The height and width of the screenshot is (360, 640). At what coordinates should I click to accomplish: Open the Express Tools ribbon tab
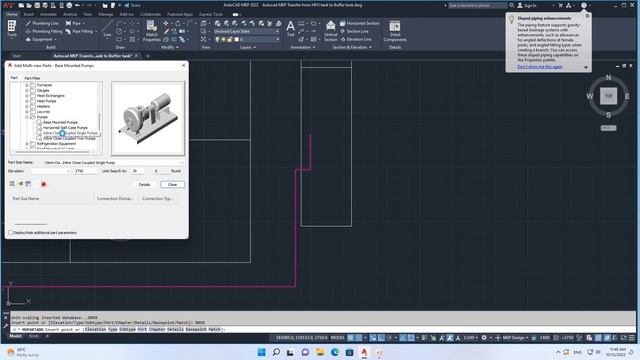(211, 14)
